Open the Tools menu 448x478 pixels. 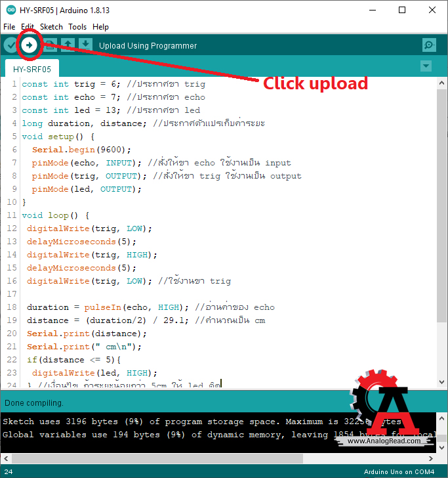click(x=77, y=27)
